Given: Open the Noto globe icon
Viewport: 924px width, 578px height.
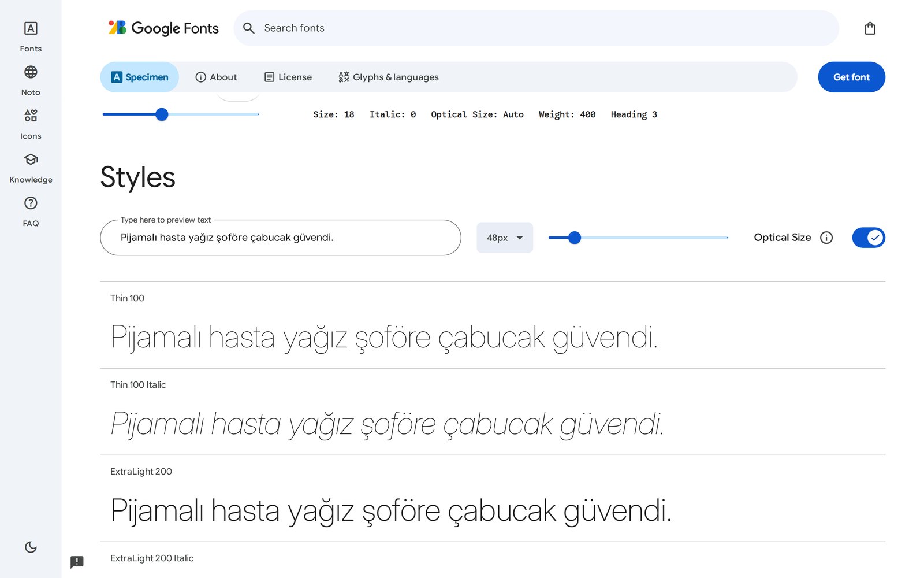Looking at the screenshot, I should click(x=31, y=72).
